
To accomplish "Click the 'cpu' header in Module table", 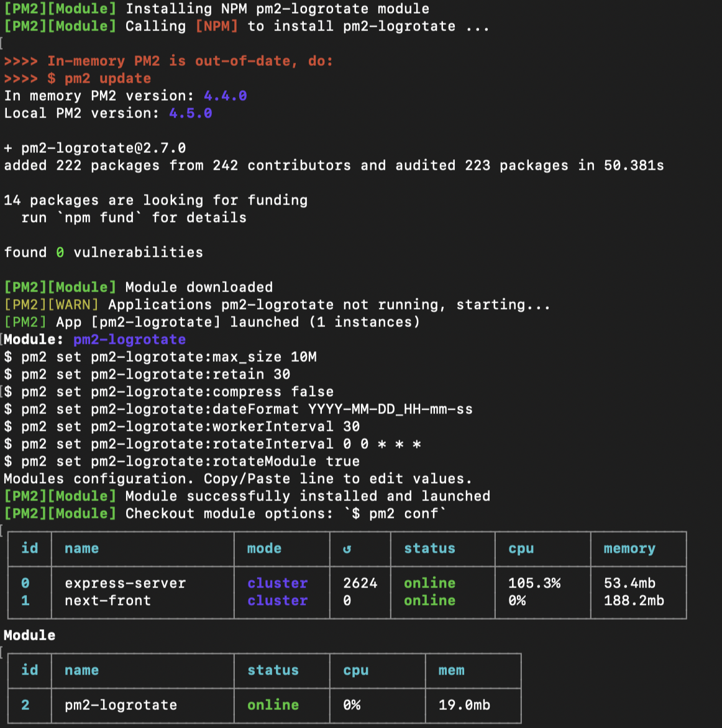I will 356,670.
